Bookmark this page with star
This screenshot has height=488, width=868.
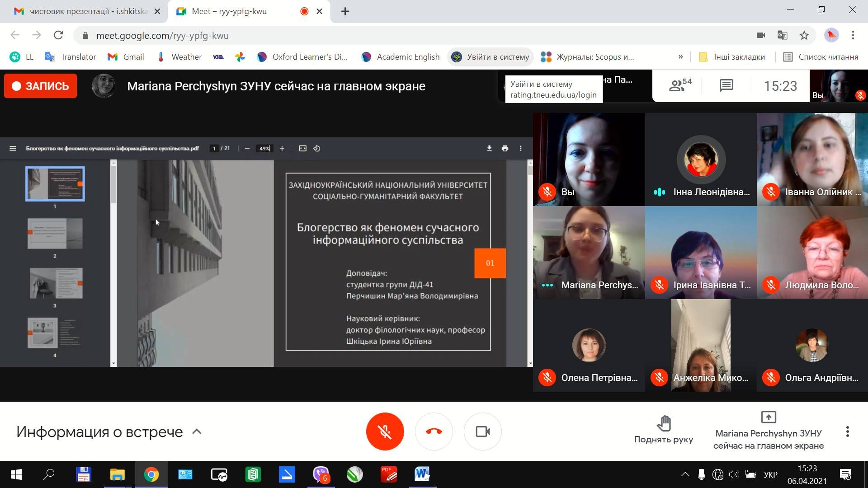click(804, 35)
